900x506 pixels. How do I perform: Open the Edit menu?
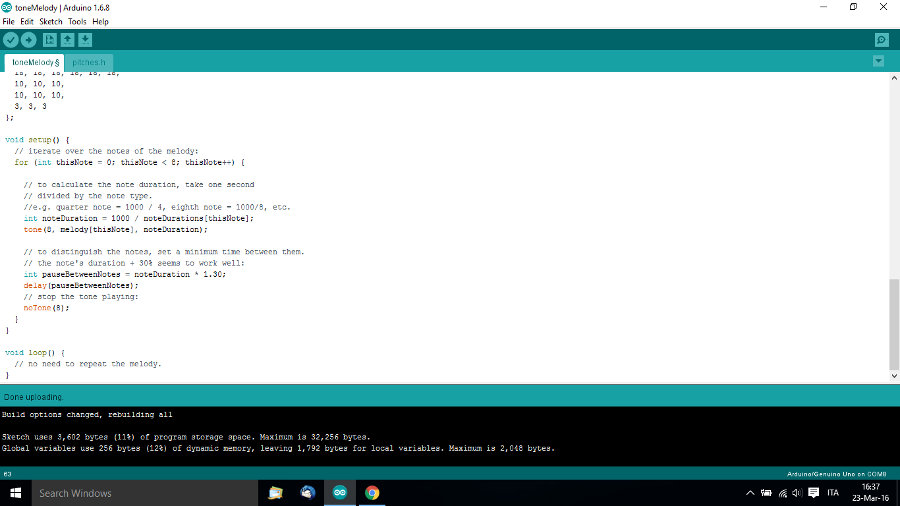click(27, 21)
